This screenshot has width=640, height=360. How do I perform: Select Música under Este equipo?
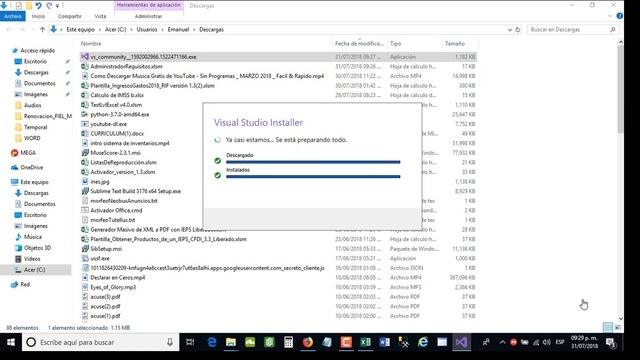32,237
